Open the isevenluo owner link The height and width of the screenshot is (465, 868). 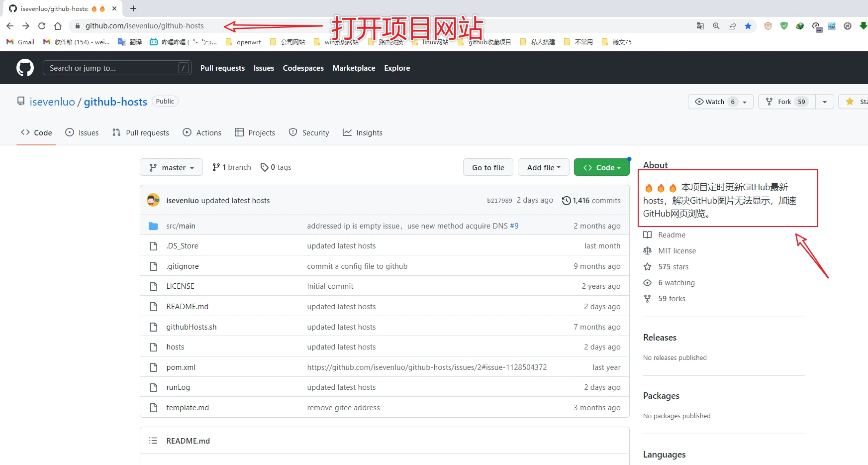point(52,102)
